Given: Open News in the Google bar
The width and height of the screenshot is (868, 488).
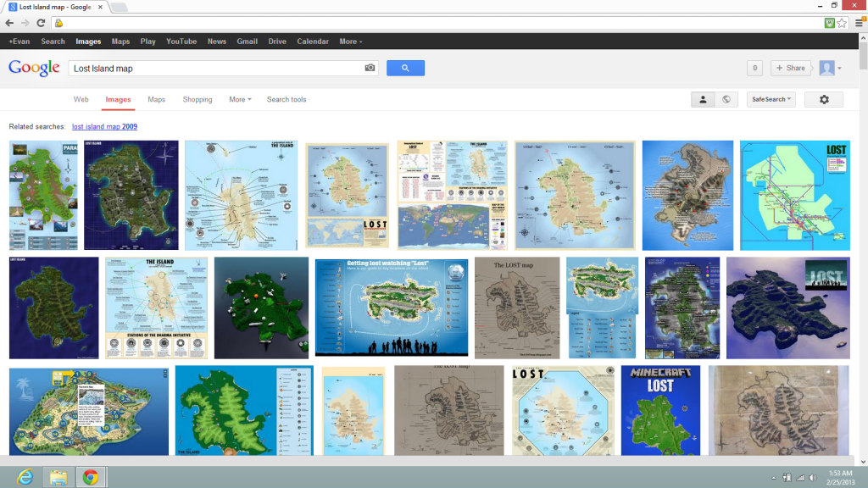Looking at the screenshot, I should (x=217, y=42).
